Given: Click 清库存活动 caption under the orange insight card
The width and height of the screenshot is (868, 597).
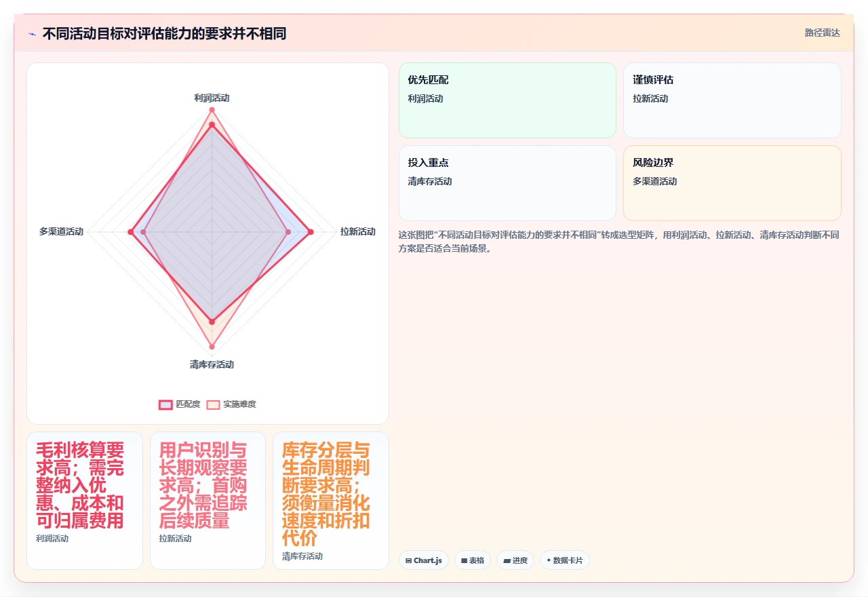Looking at the screenshot, I should pos(302,556).
